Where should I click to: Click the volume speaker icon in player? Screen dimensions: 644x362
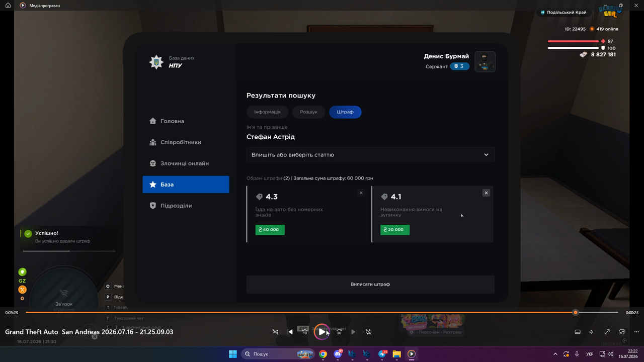[592, 332]
